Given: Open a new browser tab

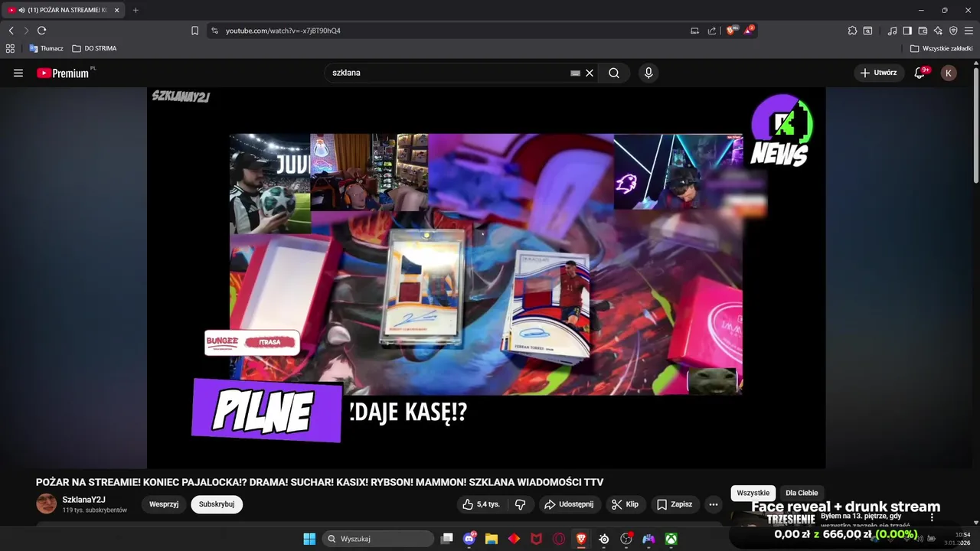Looking at the screenshot, I should click(x=136, y=10).
